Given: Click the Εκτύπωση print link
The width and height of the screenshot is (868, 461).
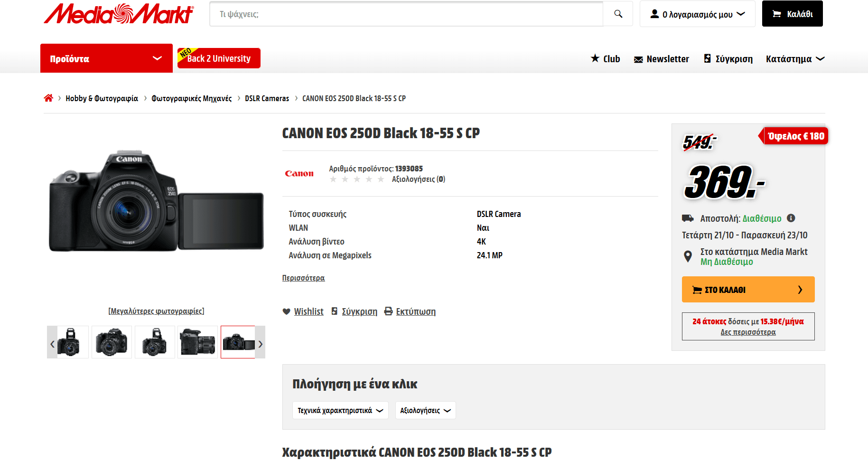Looking at the screenshot, I should click(416, 311).
